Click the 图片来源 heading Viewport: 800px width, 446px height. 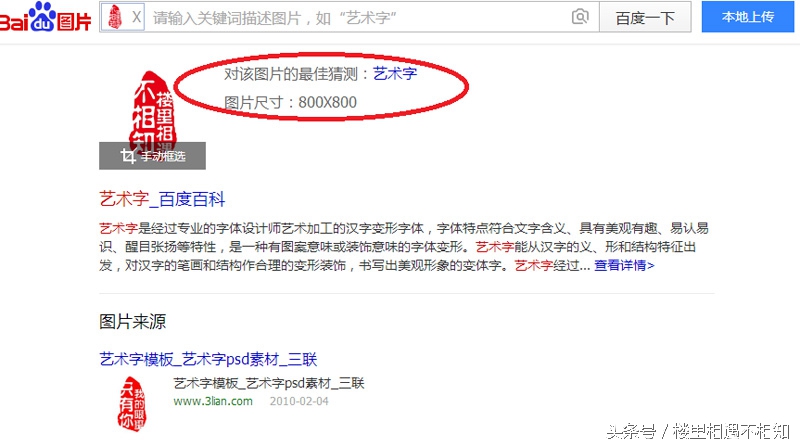tap(133, 321)
